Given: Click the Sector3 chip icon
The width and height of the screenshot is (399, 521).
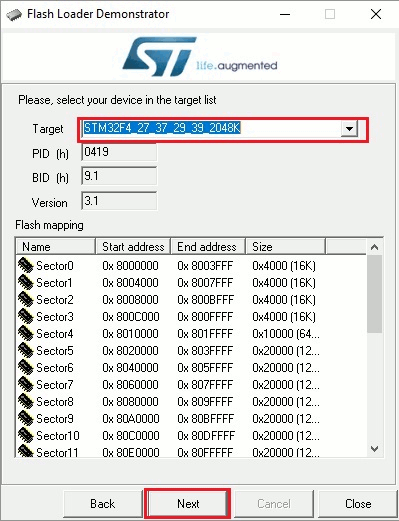Looking at the screenshot, I should click(x=26, y=317).
